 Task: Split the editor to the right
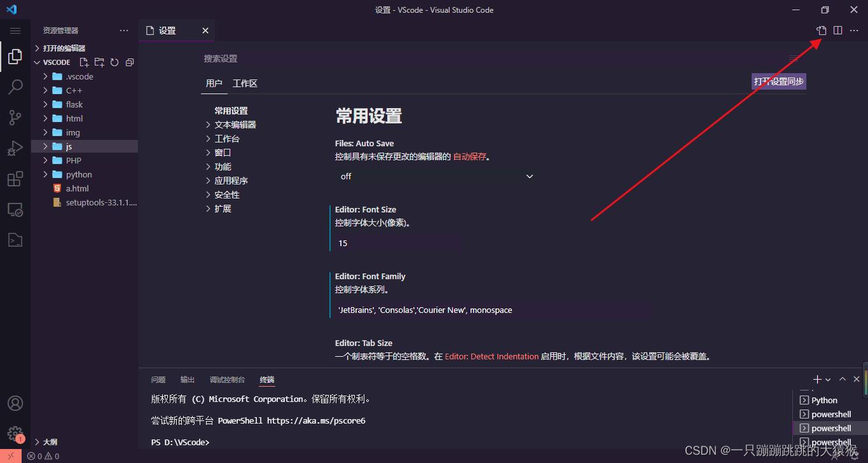838,31
